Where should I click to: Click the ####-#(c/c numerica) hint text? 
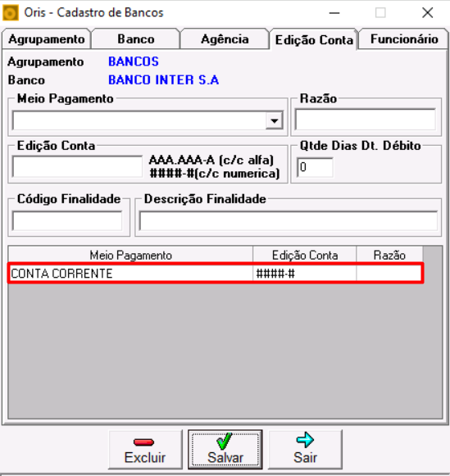pyautogui.click(x=215, y=174)
